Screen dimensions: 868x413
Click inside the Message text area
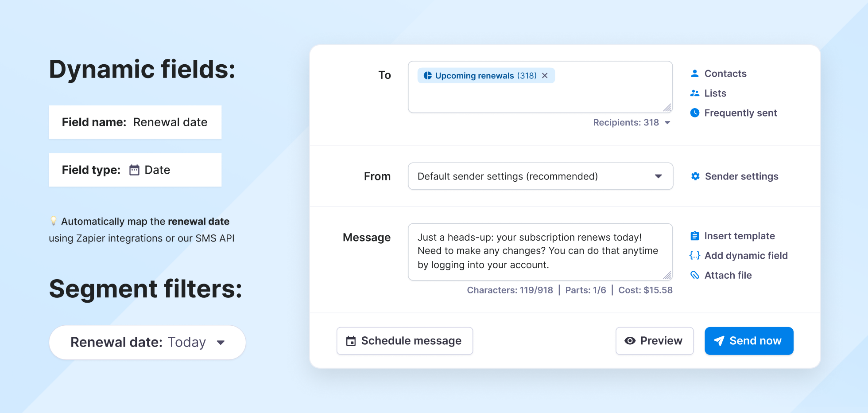click(540, 252)
